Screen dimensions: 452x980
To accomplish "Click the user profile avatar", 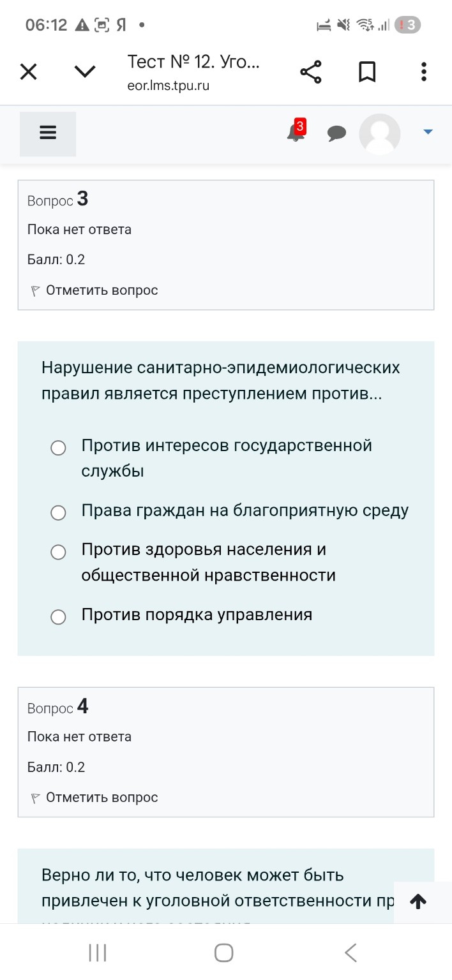I will click(x=379, y=133).
